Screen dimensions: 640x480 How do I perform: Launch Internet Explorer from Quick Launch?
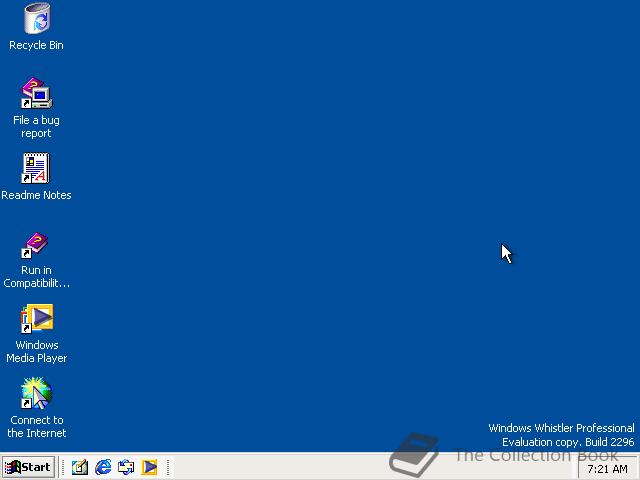point(103,467)
